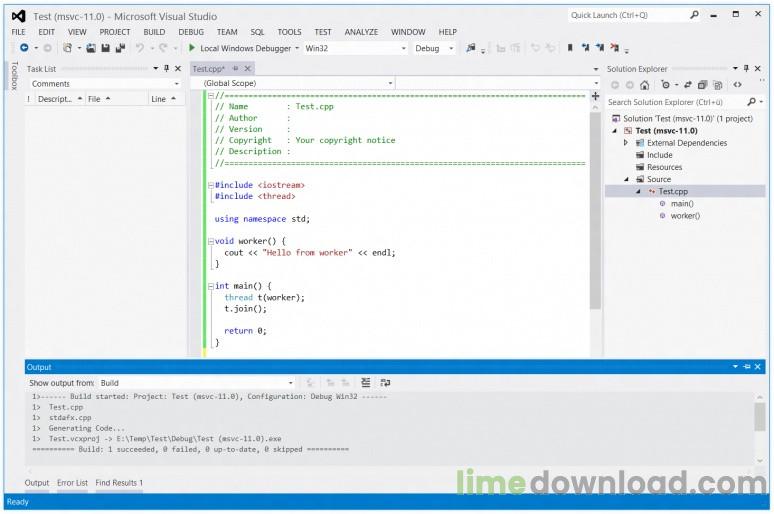774x514 pixels.
Task: Click the Quick Launch search field
Action: 627,15
